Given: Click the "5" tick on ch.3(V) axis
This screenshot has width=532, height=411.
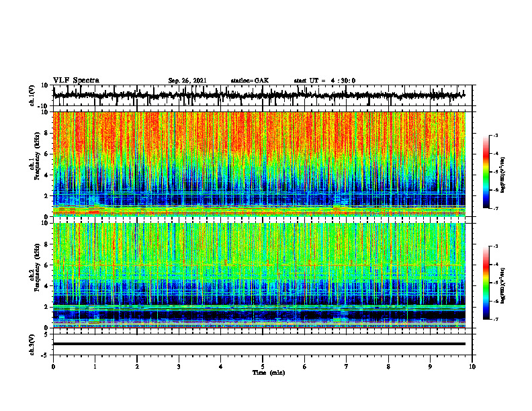Looking at the screenshot, I should (47, 334).
